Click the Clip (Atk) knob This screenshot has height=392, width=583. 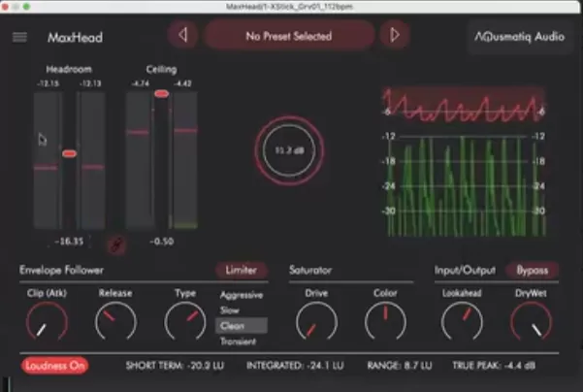tap(47, 322)
